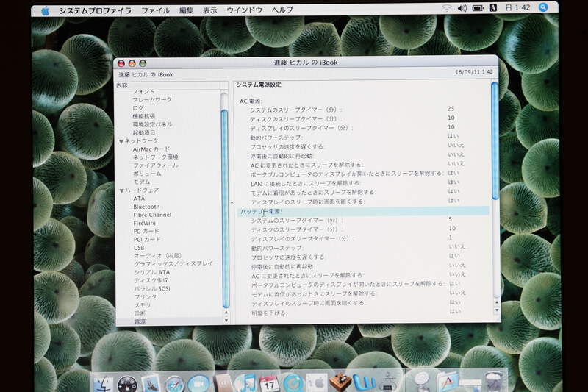Open the Apple menu
The width and height of the screenshot is (588, 392).
pyautogui.click(x=46, y=11)
